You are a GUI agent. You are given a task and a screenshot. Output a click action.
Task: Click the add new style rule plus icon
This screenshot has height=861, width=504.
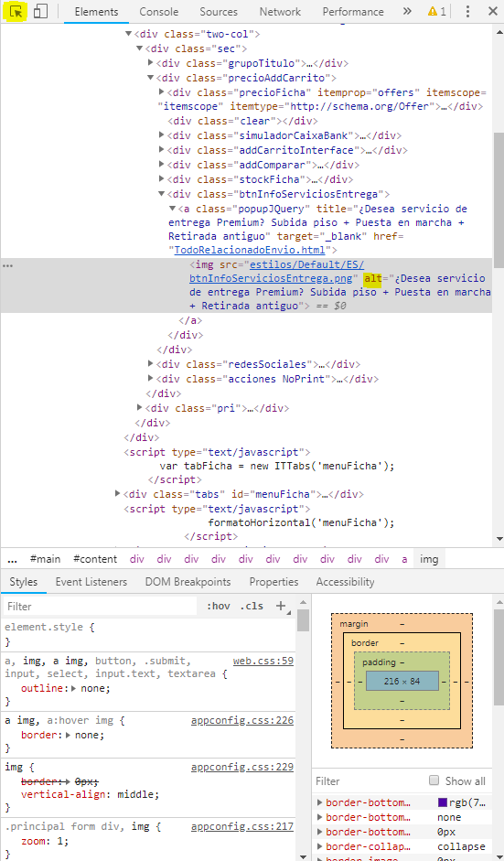(281, 606)
